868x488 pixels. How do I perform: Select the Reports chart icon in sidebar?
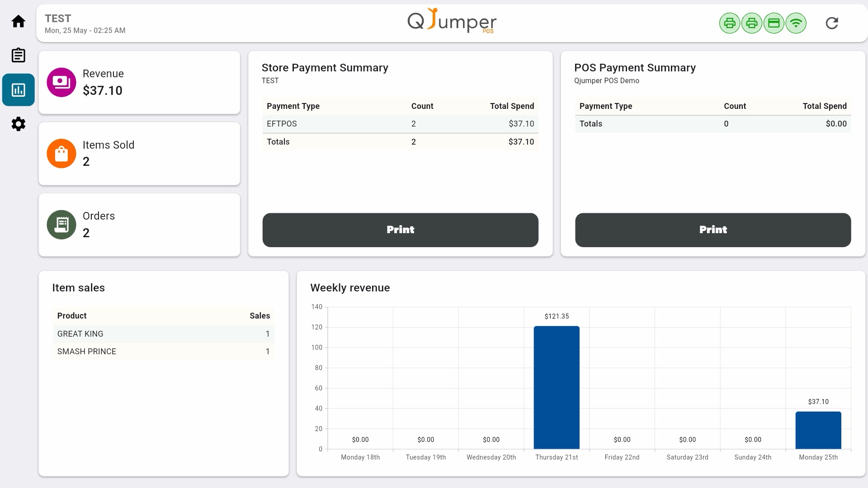pyautogui.click(x=18, y=90)
